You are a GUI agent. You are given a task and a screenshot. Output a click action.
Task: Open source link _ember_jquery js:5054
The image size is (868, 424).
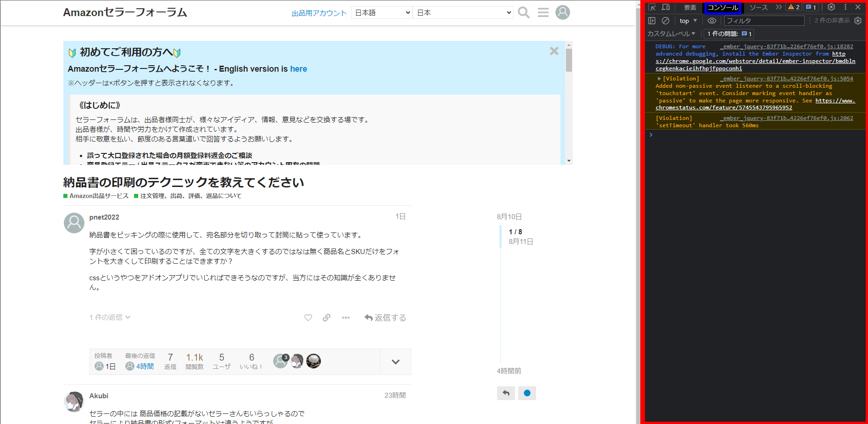click(x=786, y=79)
